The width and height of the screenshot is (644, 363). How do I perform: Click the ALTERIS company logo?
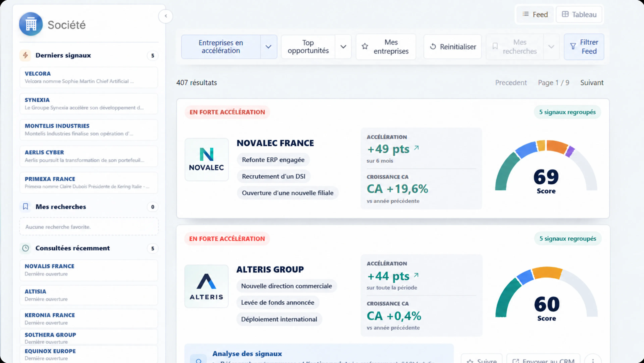tap(207, 286)
